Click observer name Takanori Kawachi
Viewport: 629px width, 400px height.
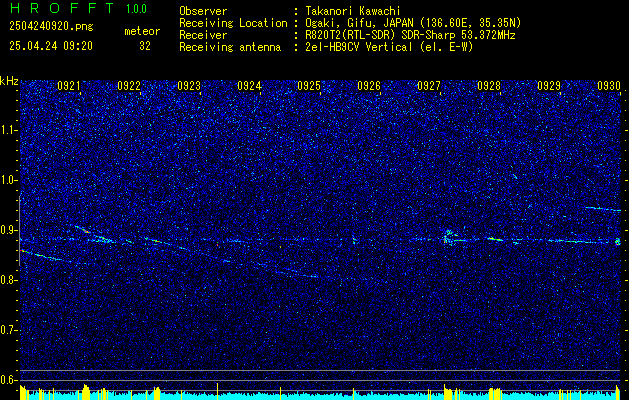tap(353, 11)
